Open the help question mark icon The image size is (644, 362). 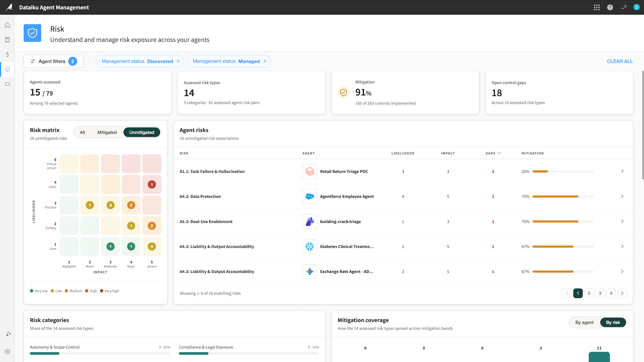point(610,7)
